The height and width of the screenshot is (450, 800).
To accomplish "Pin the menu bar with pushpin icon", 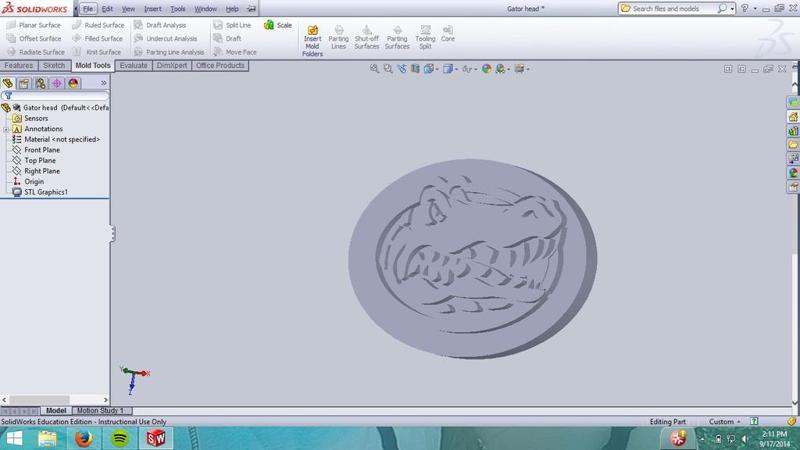I will point(252,9).
